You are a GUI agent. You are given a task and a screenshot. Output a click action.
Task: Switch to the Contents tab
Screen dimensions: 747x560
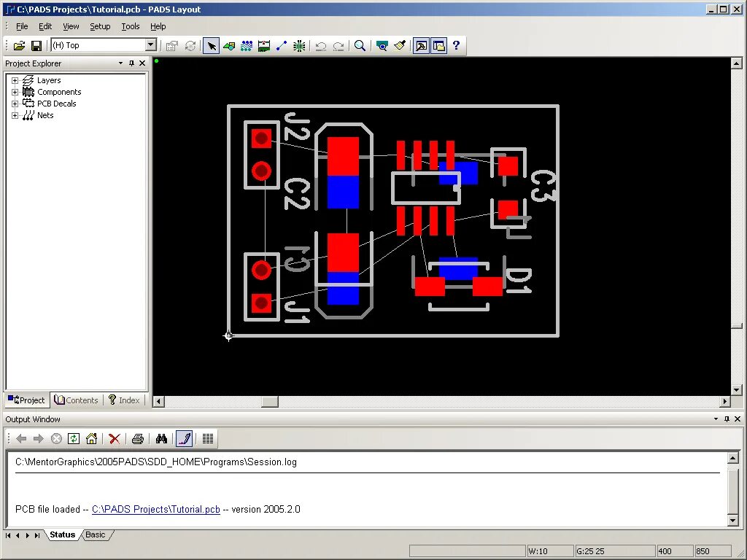[76, 400]
